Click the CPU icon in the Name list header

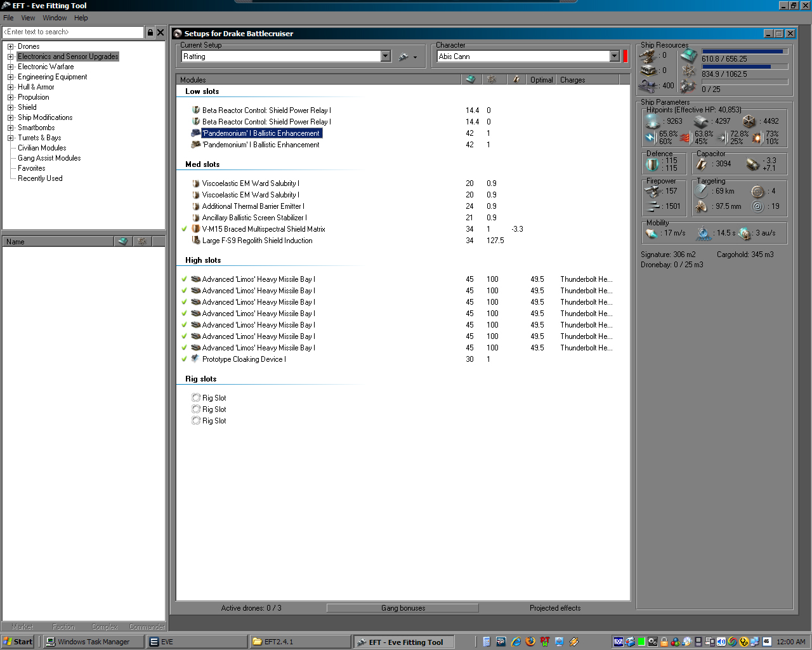point(123,241)
